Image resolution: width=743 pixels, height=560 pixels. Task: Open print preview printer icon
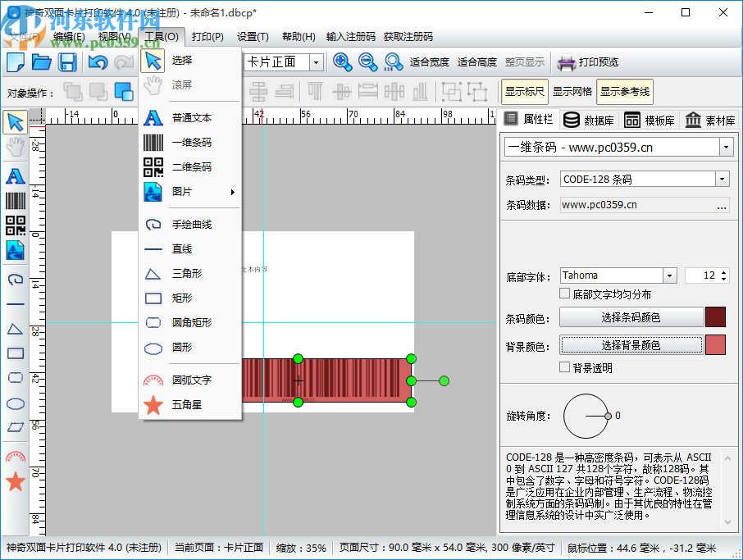click(x=566, y=62)
